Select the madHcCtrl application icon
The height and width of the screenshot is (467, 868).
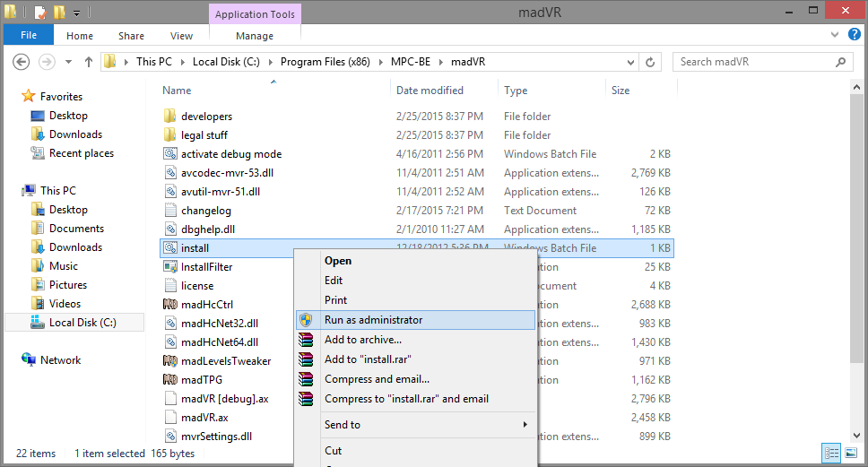(x=170, y=305)
